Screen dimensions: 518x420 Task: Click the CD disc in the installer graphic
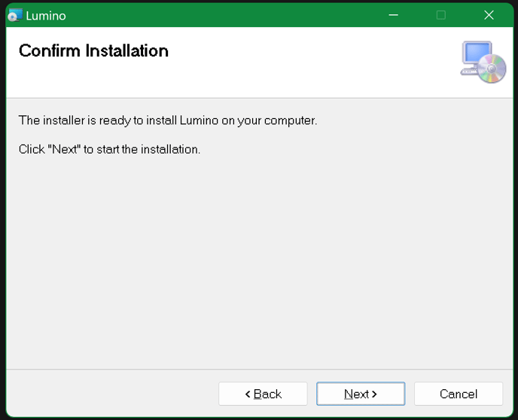coord(492,68)
